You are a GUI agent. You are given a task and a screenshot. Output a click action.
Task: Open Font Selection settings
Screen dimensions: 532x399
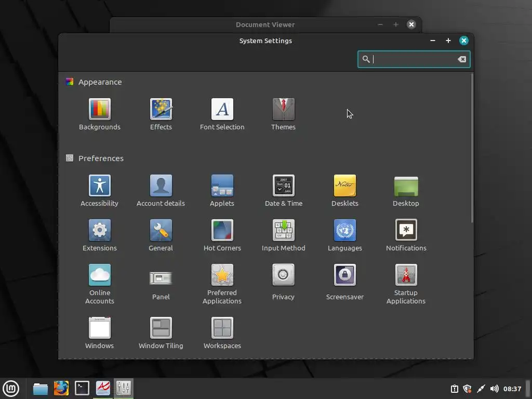click(x=222, y=114)
